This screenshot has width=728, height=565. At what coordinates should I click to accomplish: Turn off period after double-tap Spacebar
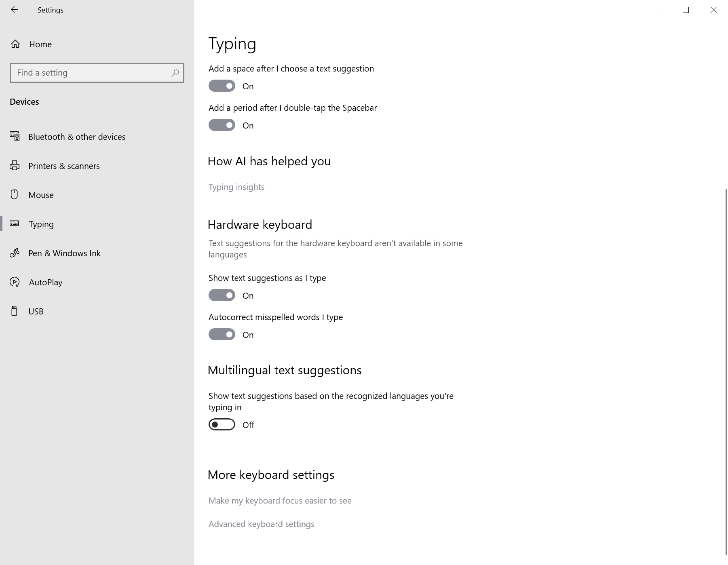coord(222,125)
